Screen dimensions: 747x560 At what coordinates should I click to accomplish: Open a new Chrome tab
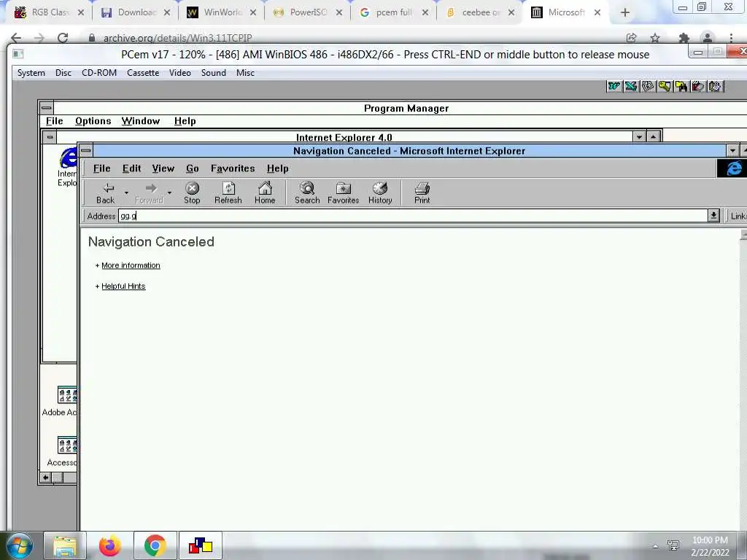[625, 13]
